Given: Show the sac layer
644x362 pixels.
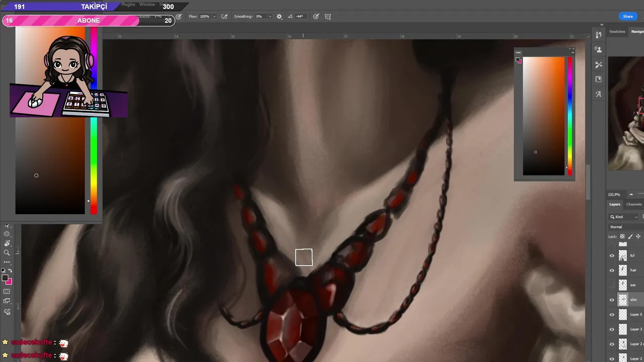Looking at the screenshot, I should [x=612, y=285].
